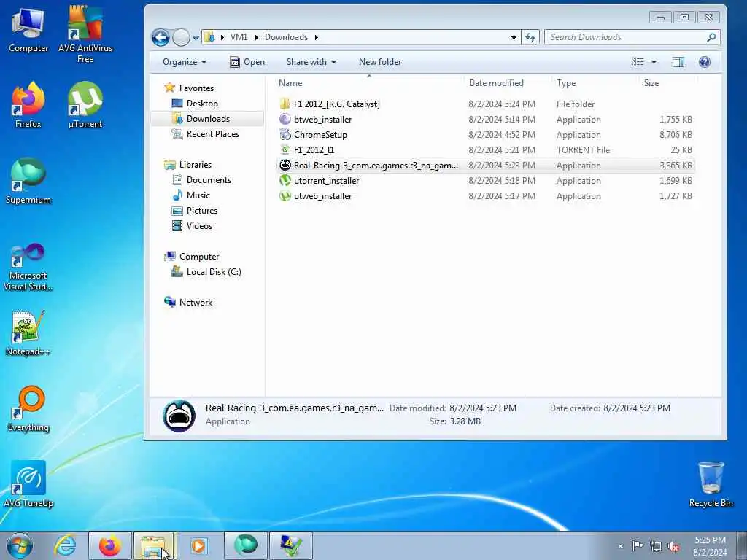747x560 pixels.
Task: Refresh the Downloads folder view
Action: tap(530, 37)
